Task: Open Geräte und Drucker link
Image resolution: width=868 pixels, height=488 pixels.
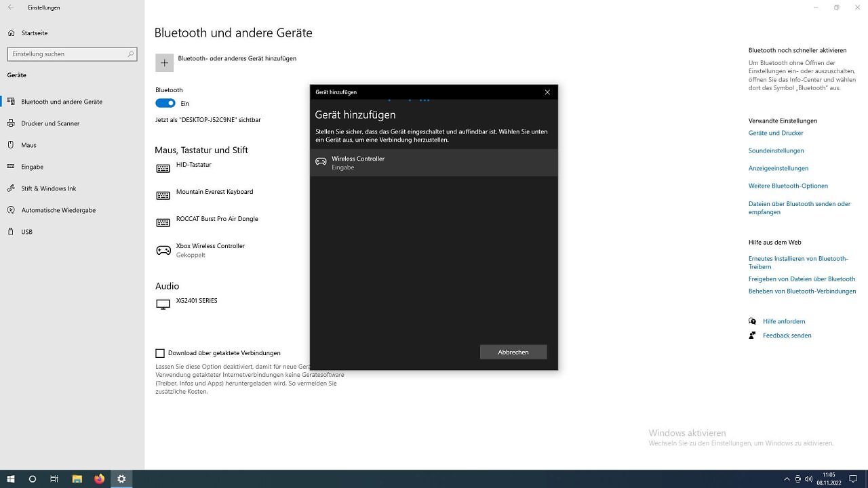Action: coord(776,133)
